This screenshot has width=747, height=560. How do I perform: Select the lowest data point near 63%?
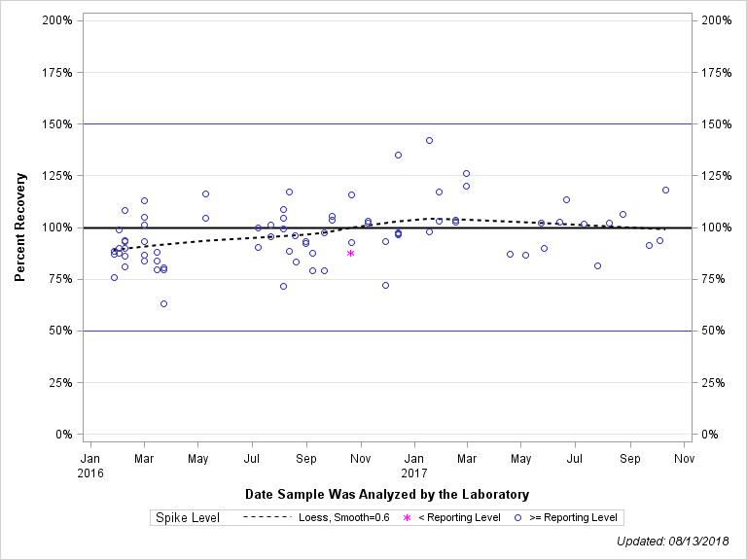pos(163,303)
